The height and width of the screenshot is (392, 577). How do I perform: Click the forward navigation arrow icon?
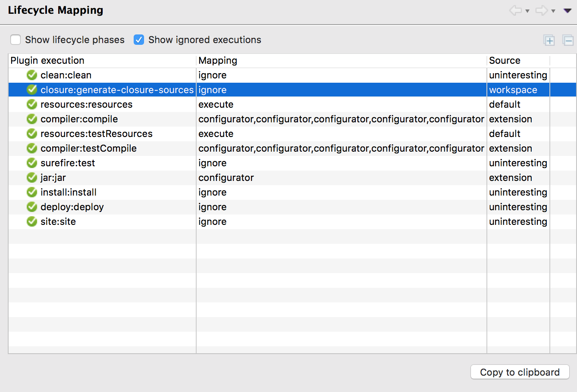(x=541, y=10)
